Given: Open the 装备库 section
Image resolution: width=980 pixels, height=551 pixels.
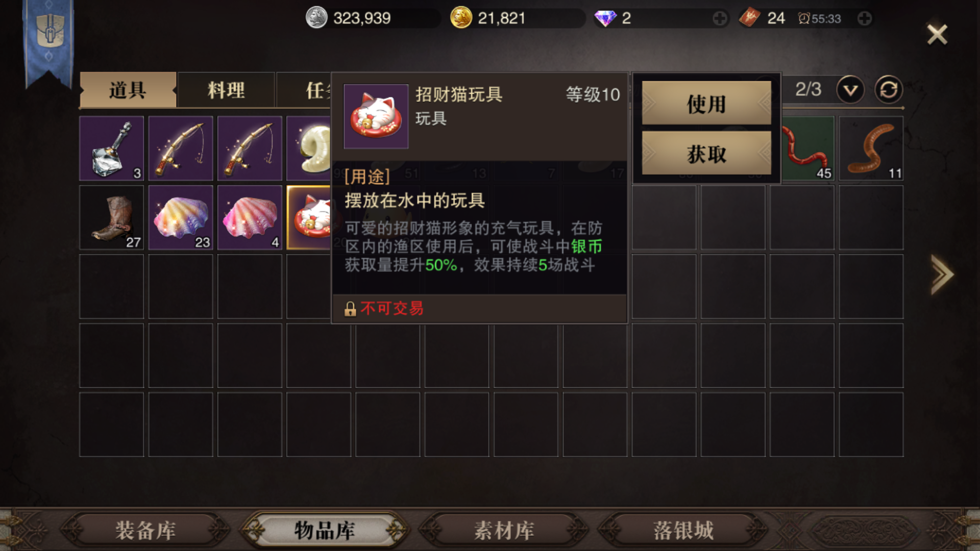Looking at the screenshot, I should 145,530.
